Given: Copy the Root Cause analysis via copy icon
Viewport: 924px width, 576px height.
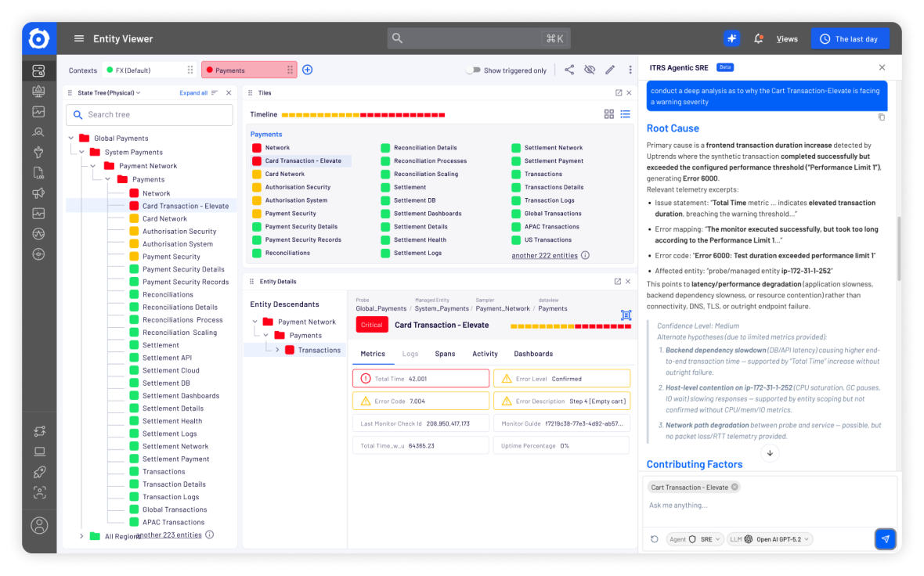Looking at the screenshot, I should [x=882, y=116].
